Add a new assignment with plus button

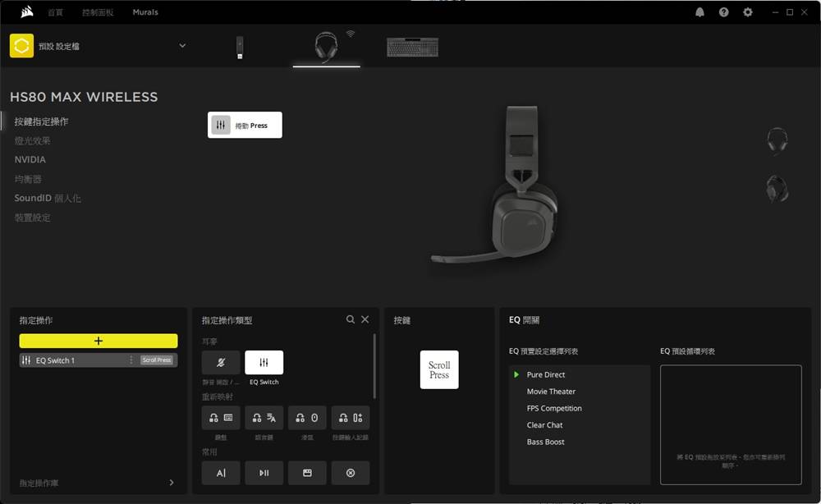[x=99, y=341]
